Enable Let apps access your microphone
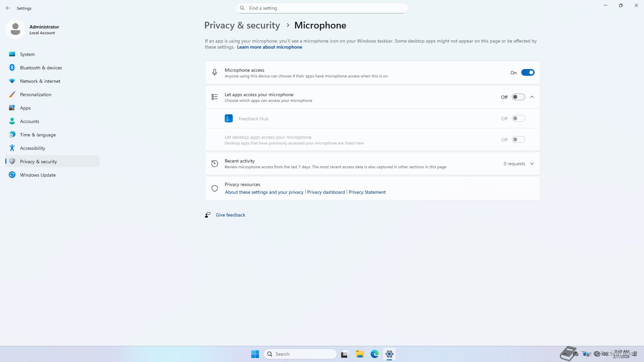644x362 pixels. point(518,97)
